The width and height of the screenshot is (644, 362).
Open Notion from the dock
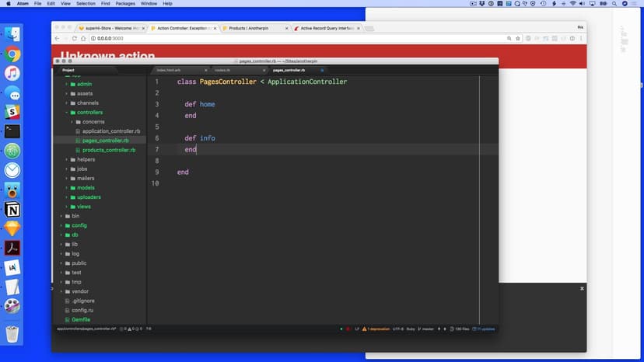pos(12,210)
